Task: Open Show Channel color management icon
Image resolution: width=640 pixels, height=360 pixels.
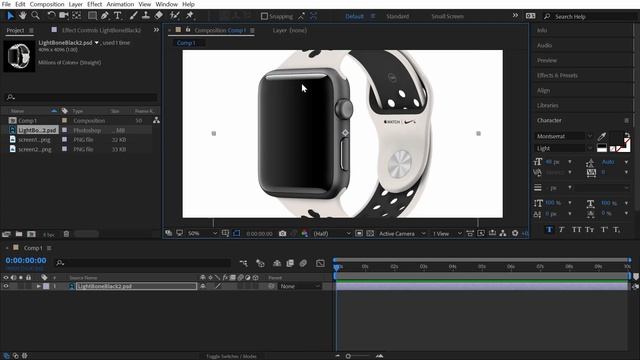Action: coord(304,233)
